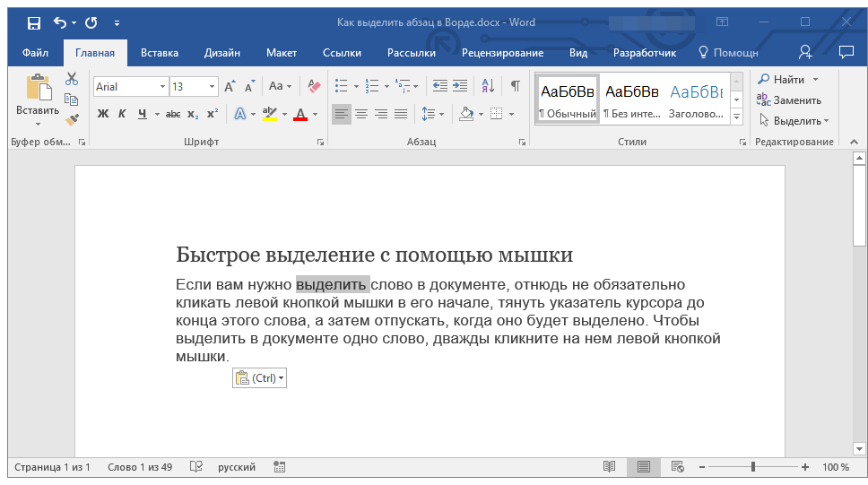Screen dimensions: 868x485
Task: Open the Arial font name dropdown
Action: pos(162,87)
